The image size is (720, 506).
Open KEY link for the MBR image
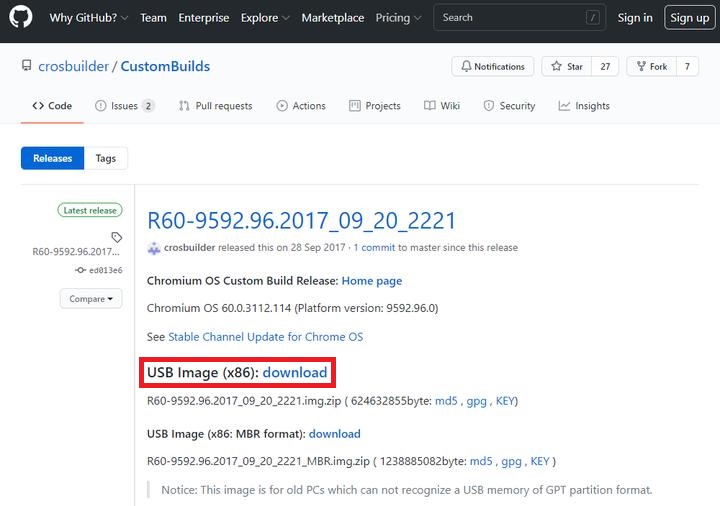point(540,461)
